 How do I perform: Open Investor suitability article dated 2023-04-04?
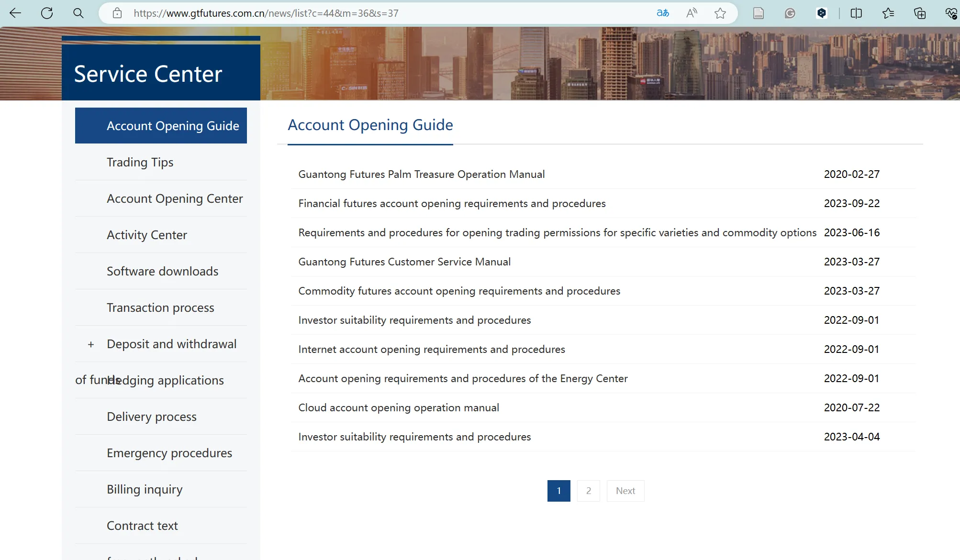pos(414,437)
